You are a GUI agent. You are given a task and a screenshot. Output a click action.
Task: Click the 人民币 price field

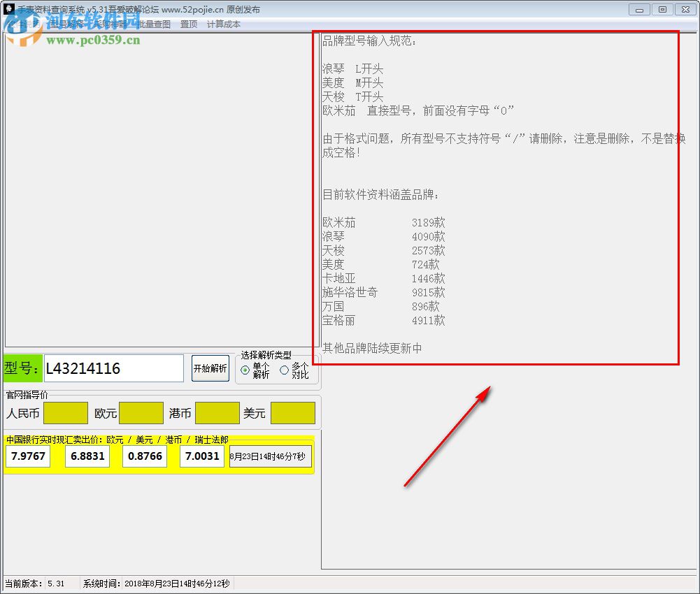point(65,413)
